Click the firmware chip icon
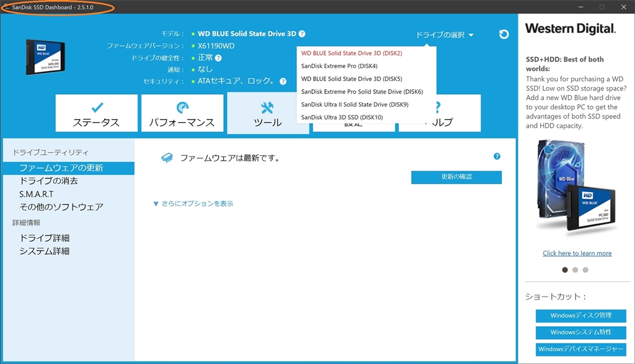This screenshot has height=364, width=635. [167, 158]
